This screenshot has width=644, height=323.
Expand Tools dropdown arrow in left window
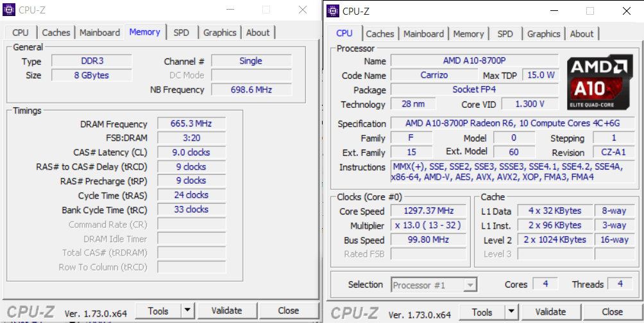coord(188,311)
